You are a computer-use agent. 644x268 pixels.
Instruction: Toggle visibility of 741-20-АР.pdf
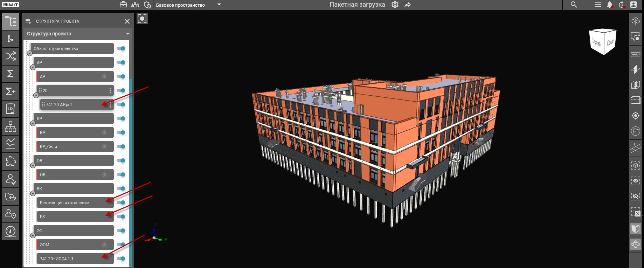(x=121, y=104)
